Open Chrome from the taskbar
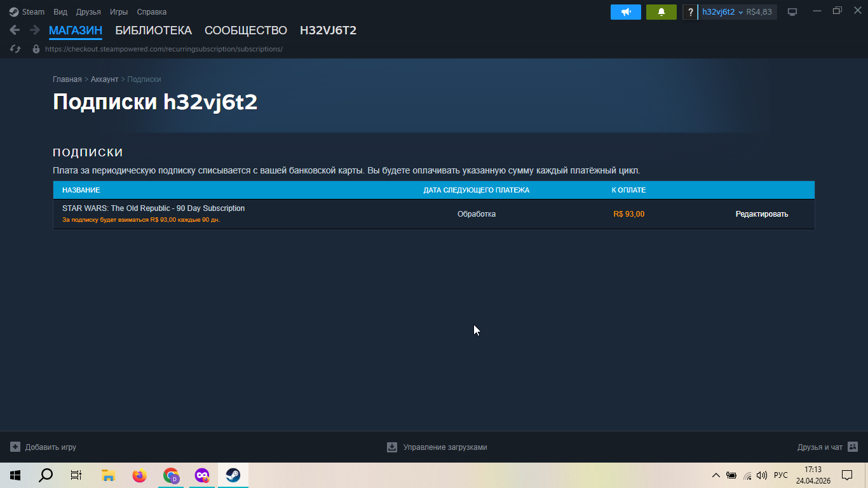This screenshot has width=868, height=488. 171,475
